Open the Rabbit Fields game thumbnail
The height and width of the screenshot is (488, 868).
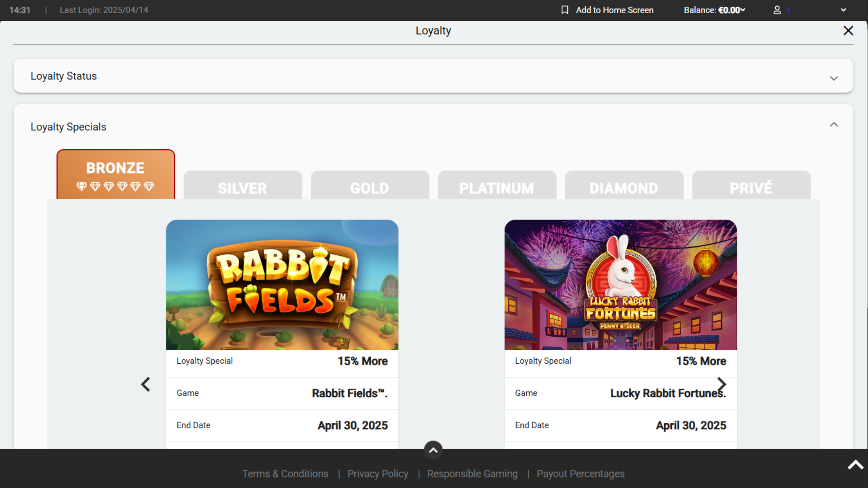point(282,285)
